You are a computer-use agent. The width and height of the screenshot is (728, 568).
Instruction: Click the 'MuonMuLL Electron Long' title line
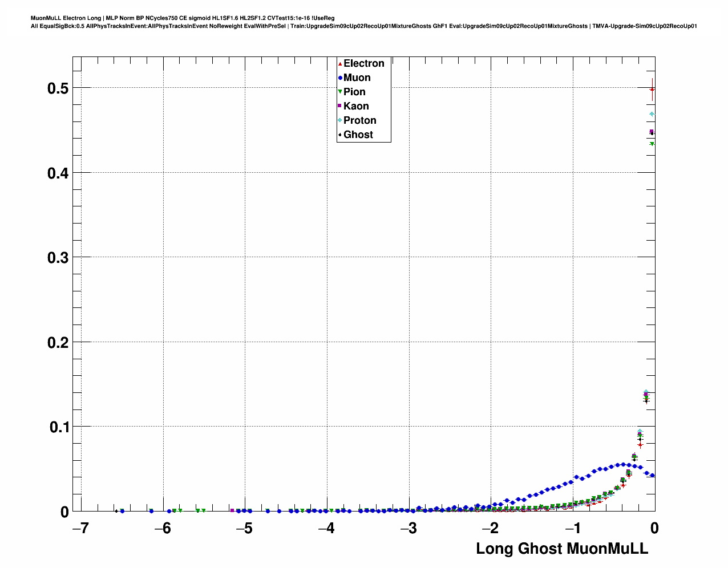click(183, 18)
